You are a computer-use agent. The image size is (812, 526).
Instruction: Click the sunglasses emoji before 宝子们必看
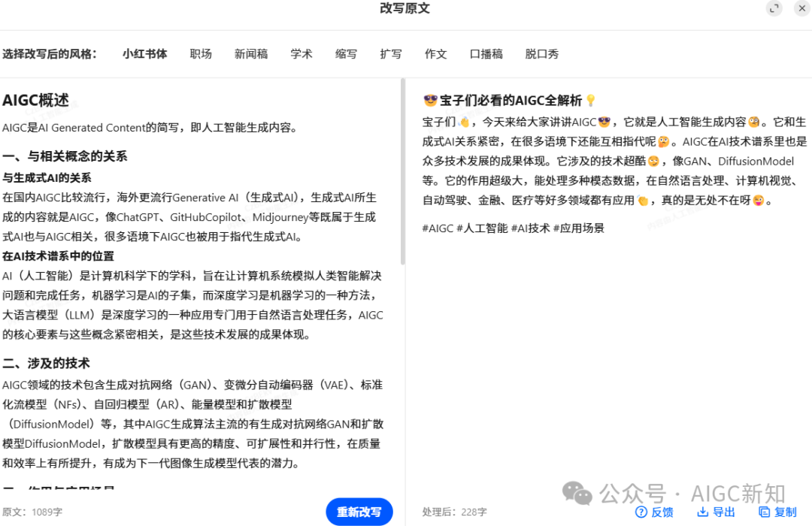pyautogui.click(x=430, y=101)
